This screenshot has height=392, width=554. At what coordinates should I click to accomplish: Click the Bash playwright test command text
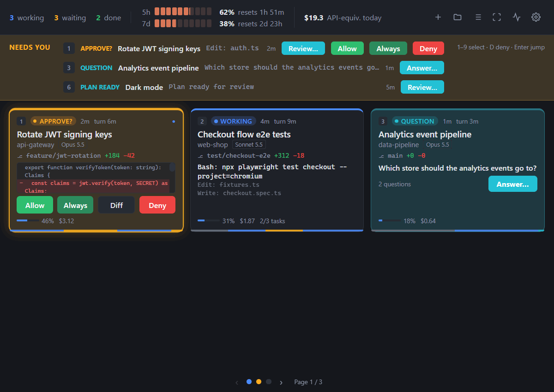(x=272, y=172)
